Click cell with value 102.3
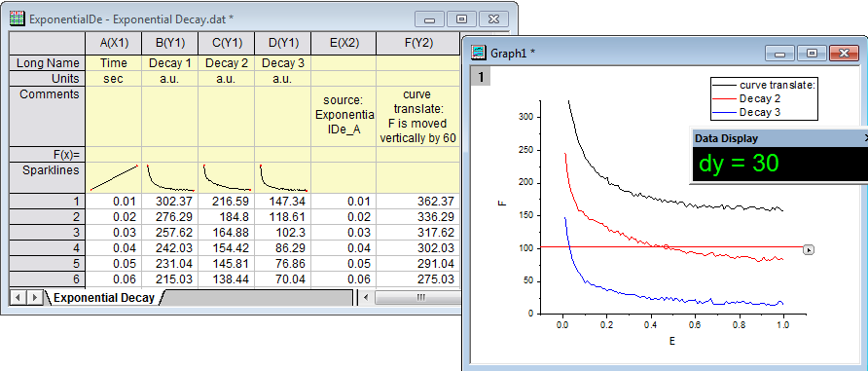This screenshot has height=371, width=868. tap(283, 232)
